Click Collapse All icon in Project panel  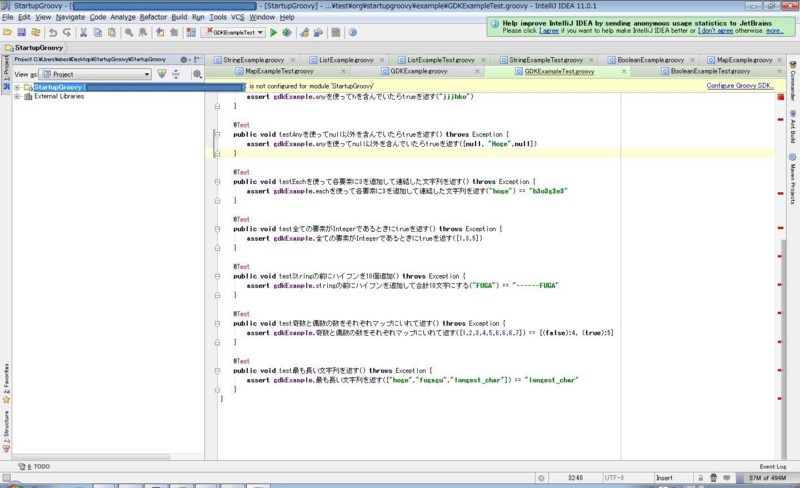[x=176, y=74]
